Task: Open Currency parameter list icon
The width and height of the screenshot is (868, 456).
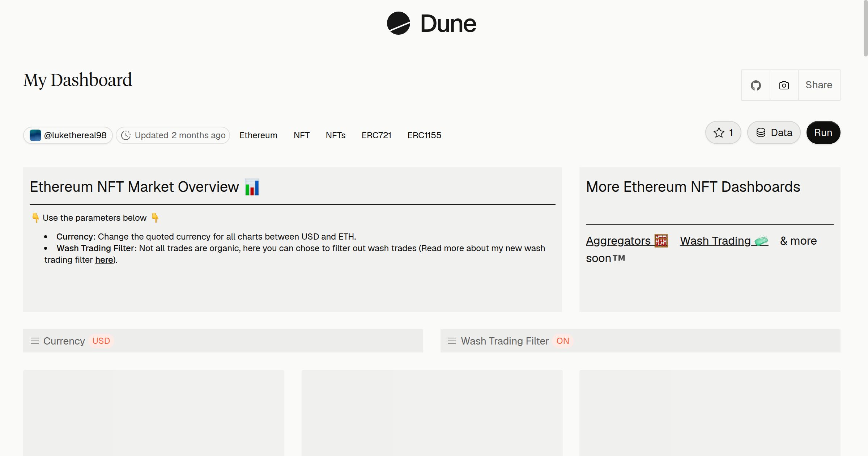Action: pos(35,341)
